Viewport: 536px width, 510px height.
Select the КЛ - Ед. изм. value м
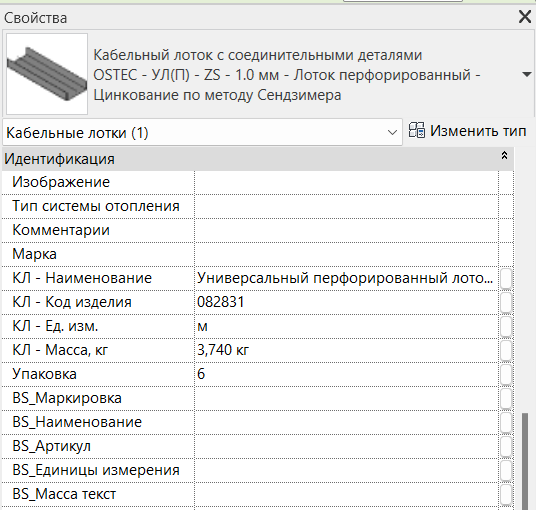click(202, 327)
